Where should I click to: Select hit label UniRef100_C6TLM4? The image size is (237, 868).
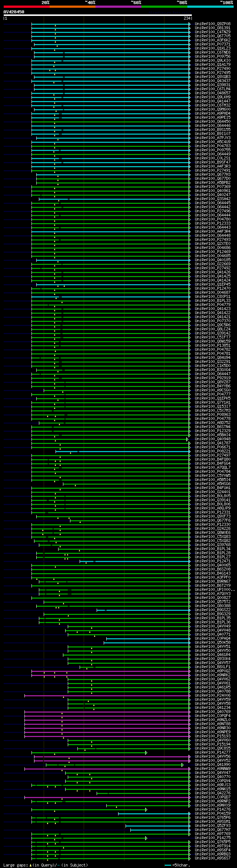213,89
